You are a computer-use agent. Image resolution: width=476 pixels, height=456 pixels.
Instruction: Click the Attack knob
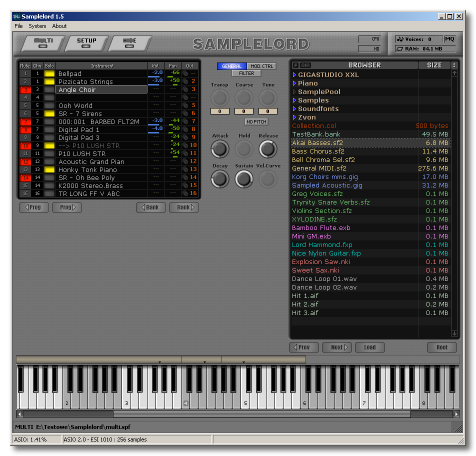tap(220, 149)
